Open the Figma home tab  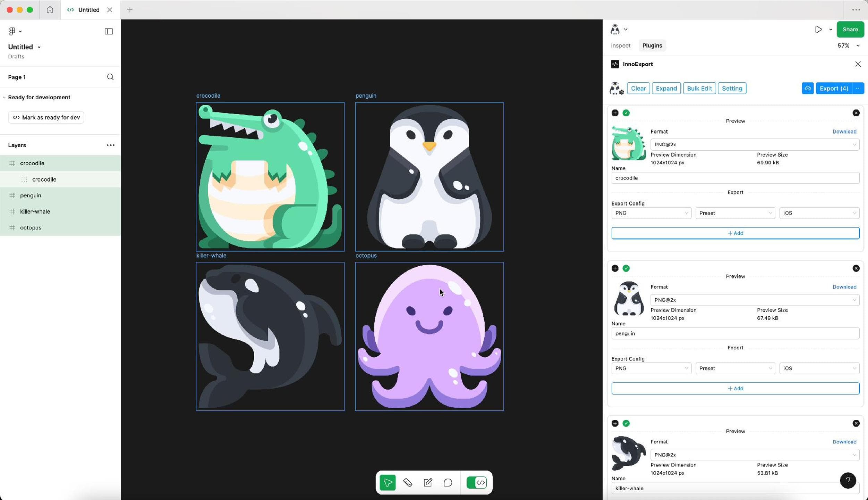point(50,10)
